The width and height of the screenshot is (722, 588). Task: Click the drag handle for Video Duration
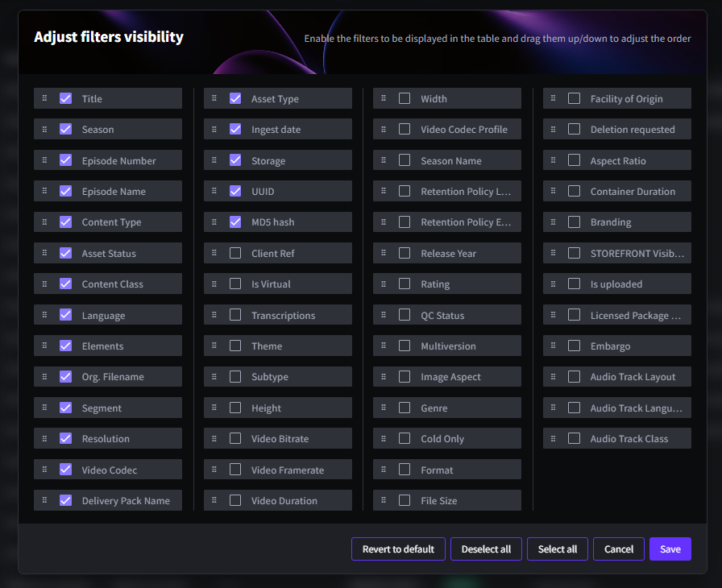click(x=214, y=499)
